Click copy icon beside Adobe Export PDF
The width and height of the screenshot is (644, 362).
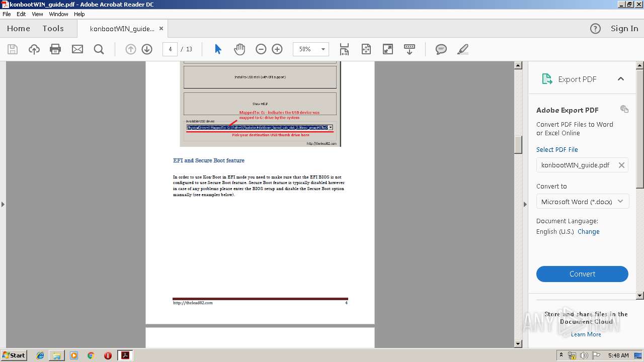(624, 109)
